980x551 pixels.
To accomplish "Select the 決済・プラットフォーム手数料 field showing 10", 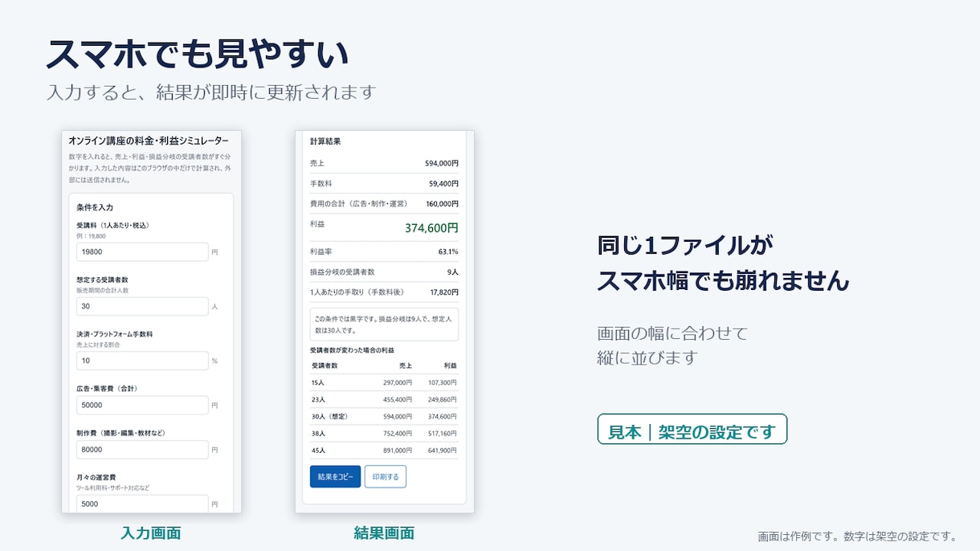I will point(142,361).
